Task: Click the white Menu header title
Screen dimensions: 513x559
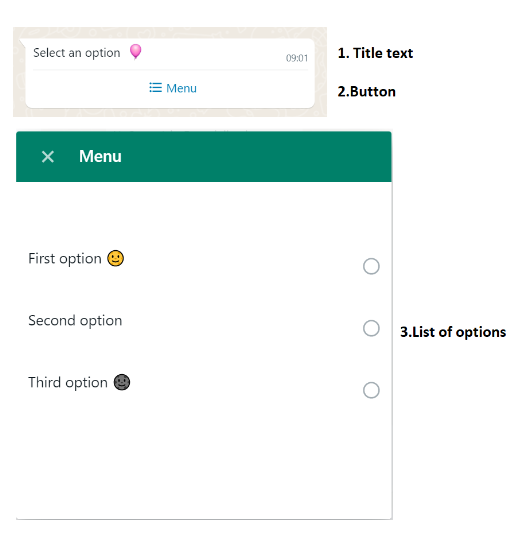Action: tap(100, 156)
